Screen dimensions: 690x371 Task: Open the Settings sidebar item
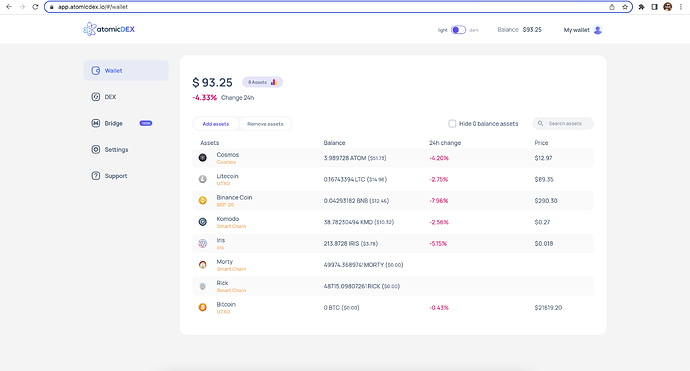point(126,150)
